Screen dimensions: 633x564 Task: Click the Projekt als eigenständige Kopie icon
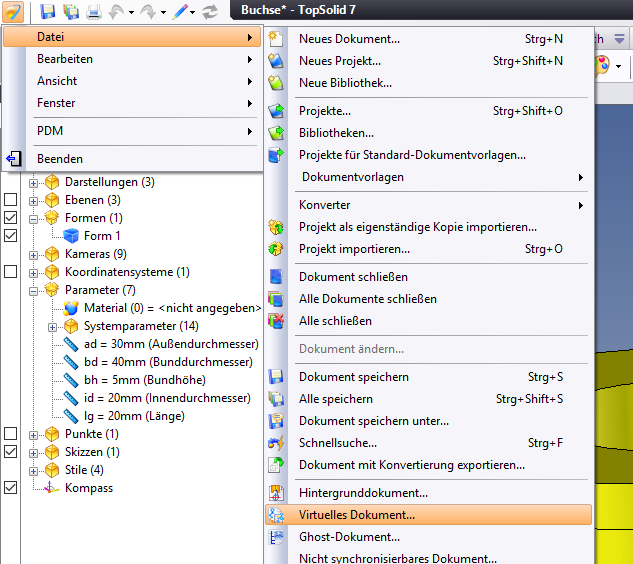276,227
